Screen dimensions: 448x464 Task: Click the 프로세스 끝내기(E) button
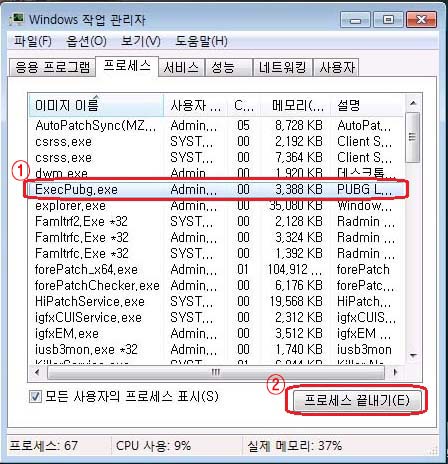point(357,400)
